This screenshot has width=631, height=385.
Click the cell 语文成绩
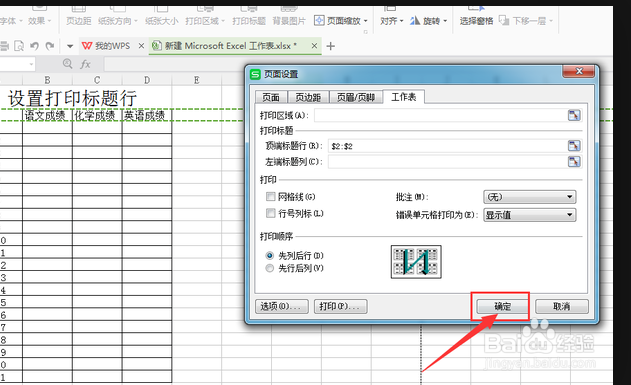(47, 116)
